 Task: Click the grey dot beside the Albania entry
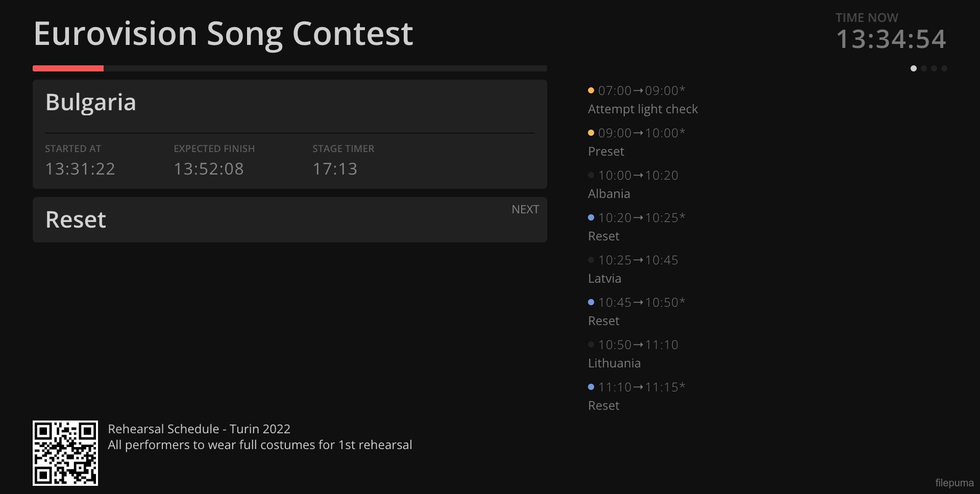[x=591, y=175]
